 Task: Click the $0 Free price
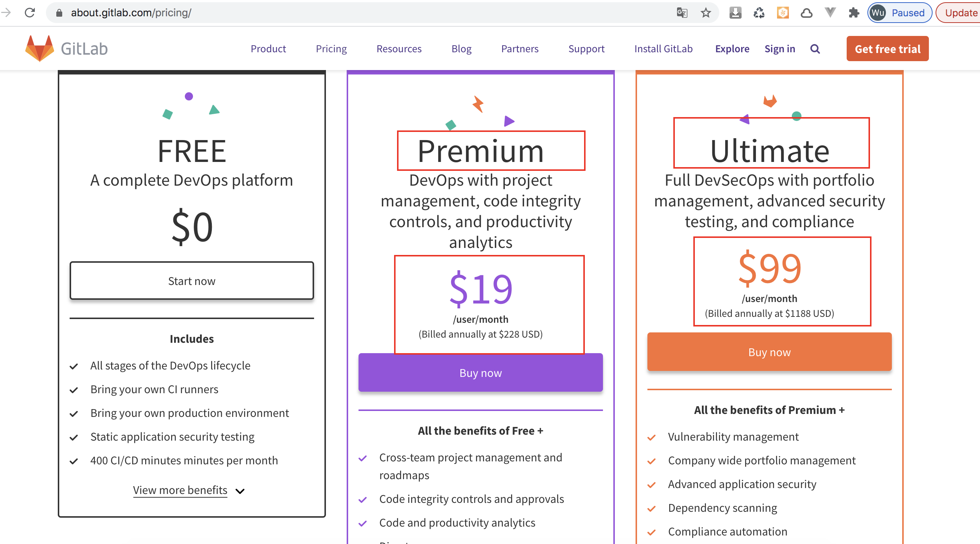tap(192, 227)
